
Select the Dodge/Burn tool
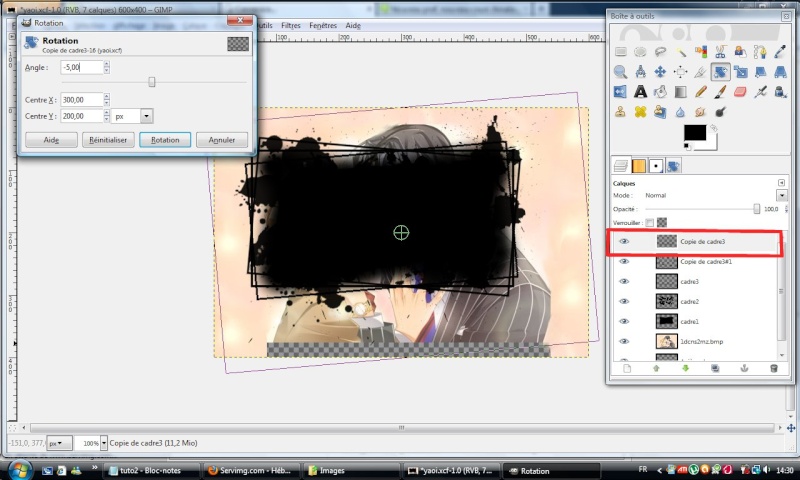click(x=720, y=112)
